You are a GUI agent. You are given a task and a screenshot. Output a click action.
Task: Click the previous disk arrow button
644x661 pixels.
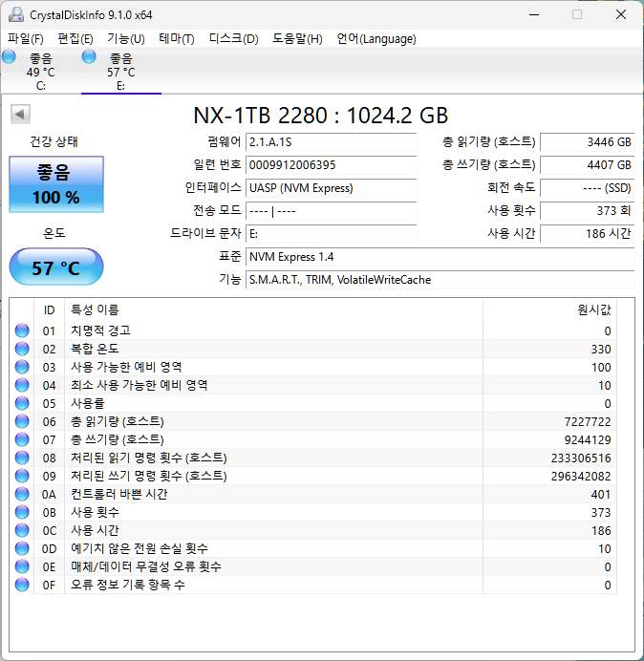(20, 115)
